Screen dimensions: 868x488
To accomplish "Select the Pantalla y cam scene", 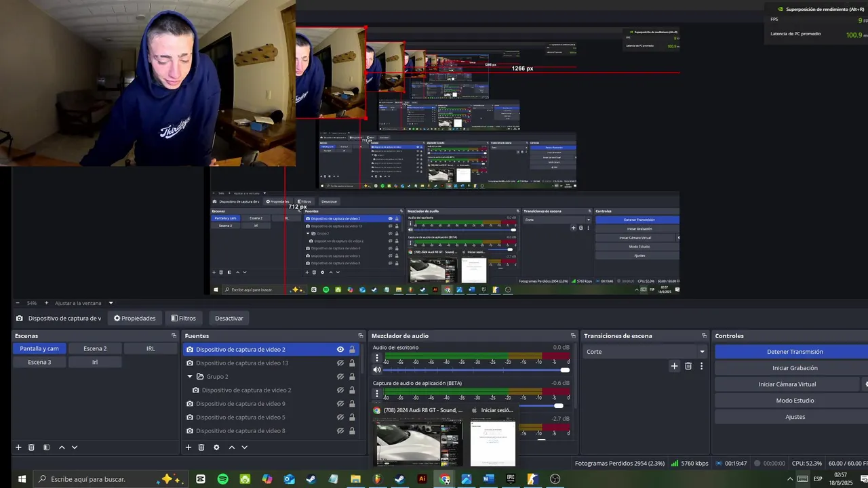I will [39, 348].
